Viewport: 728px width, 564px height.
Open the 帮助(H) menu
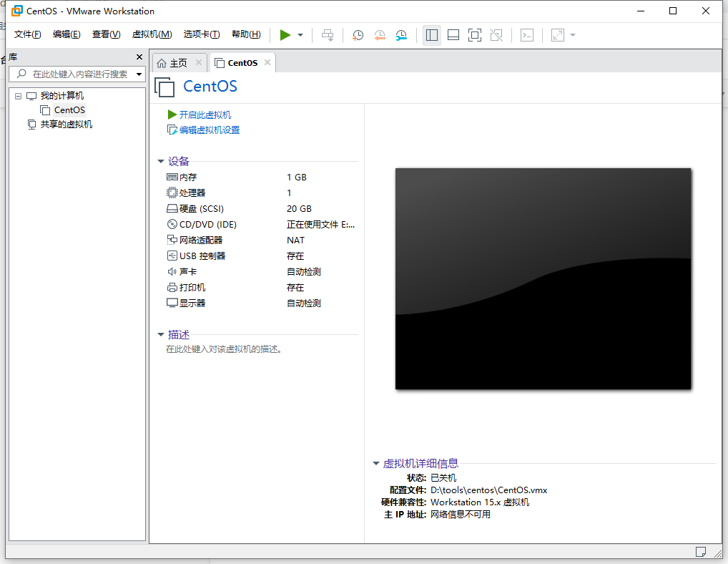tap(246, 34)
